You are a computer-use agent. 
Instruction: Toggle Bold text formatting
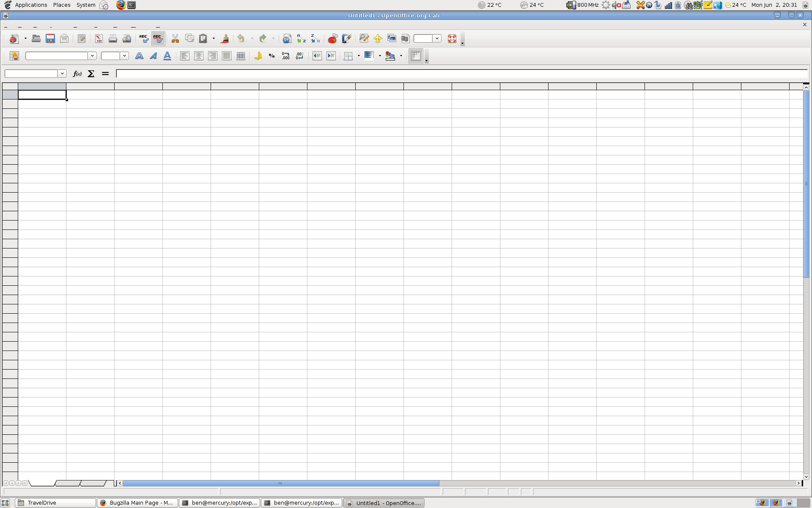139,56
